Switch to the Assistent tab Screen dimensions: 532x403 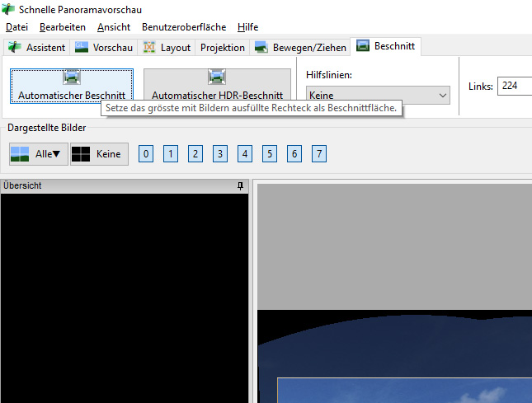(37, 48)
